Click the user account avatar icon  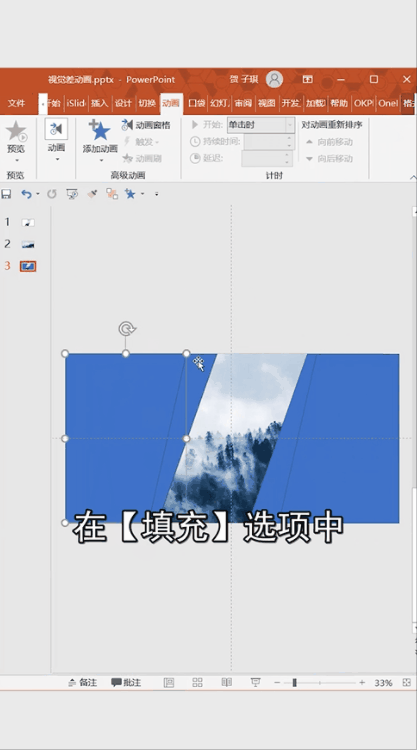[274, 79]
